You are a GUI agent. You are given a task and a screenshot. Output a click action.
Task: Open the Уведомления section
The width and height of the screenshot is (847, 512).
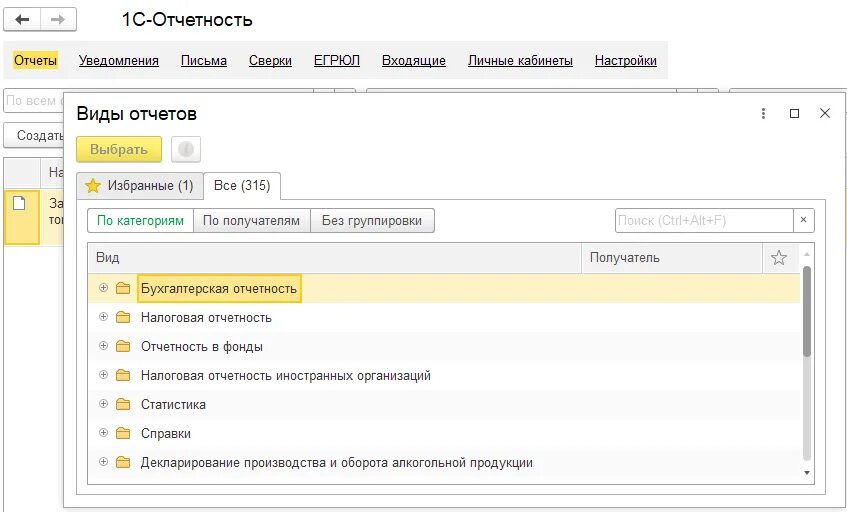point(119,60)
